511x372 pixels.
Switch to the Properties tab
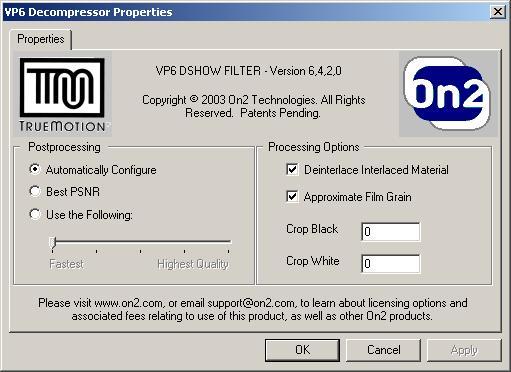pyautogui.click(x=41, y=39)
